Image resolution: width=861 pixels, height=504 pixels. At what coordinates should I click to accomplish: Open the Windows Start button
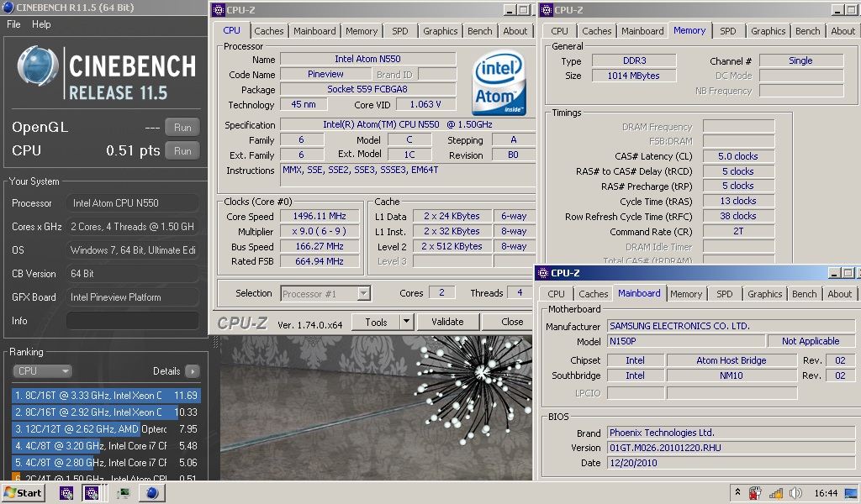coord(23,492)
